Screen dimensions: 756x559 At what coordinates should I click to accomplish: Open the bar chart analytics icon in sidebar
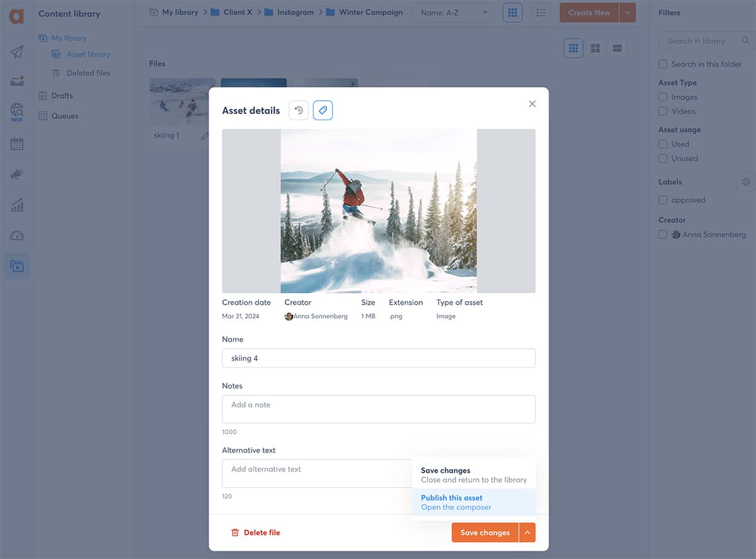[17, 205]
